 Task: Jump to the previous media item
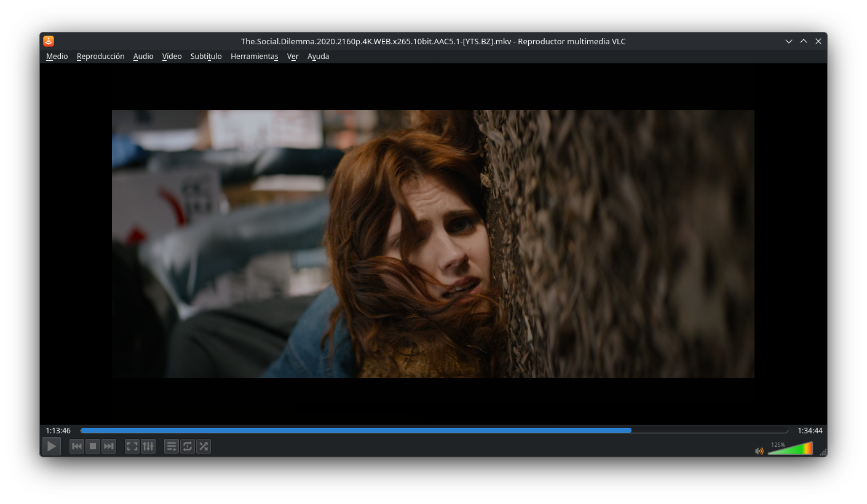(77, 446)
